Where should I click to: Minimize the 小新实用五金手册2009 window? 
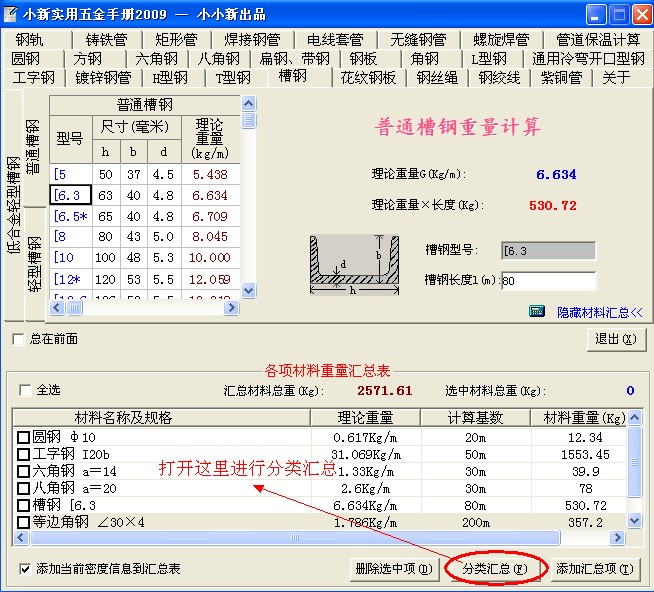(x=596, y=15)
